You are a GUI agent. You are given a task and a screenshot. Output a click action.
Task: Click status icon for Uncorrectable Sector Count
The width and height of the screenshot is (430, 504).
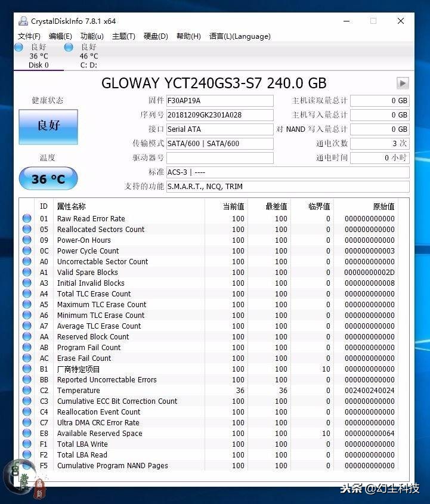pyautogui.click(x=27, y=261)
